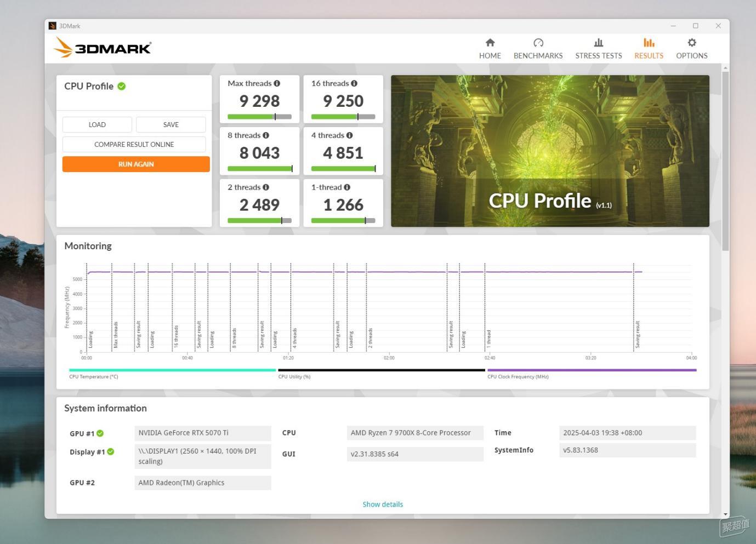Screen dimensions: 756x544
Task: Click the CPU Profile green check icon
Action: point(122,86)
